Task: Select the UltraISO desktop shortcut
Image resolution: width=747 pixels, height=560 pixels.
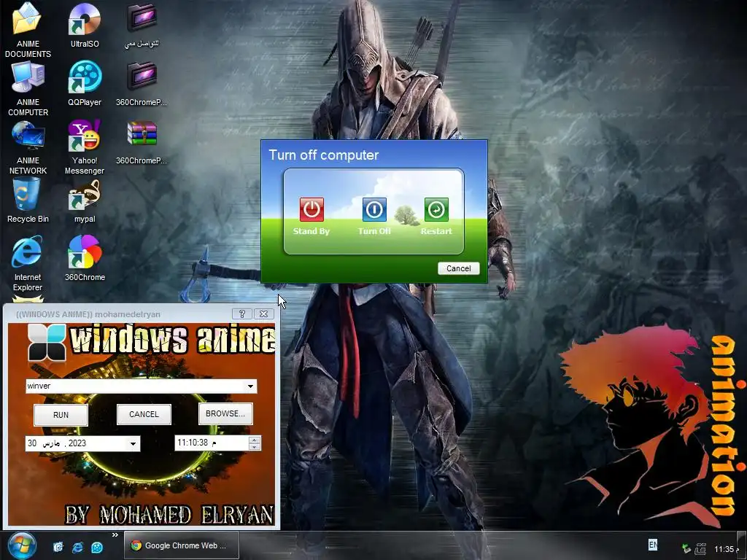Action: (x=85, y=19)
